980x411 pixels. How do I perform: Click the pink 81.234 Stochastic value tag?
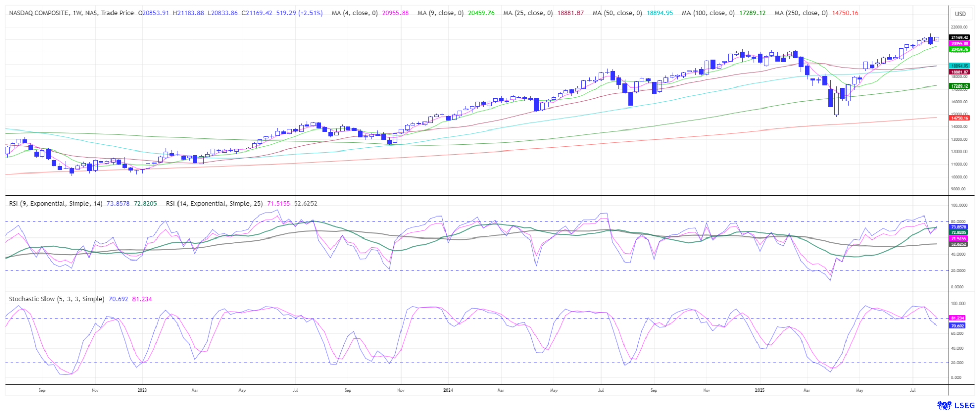click(x=957, y=318)
